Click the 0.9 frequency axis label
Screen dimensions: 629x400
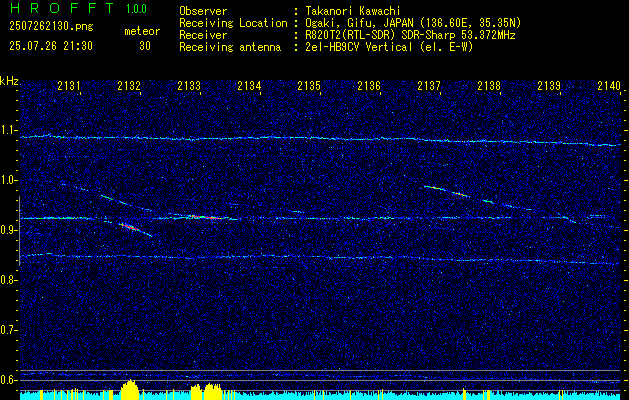pyautogui.click(x=9, y=230)
